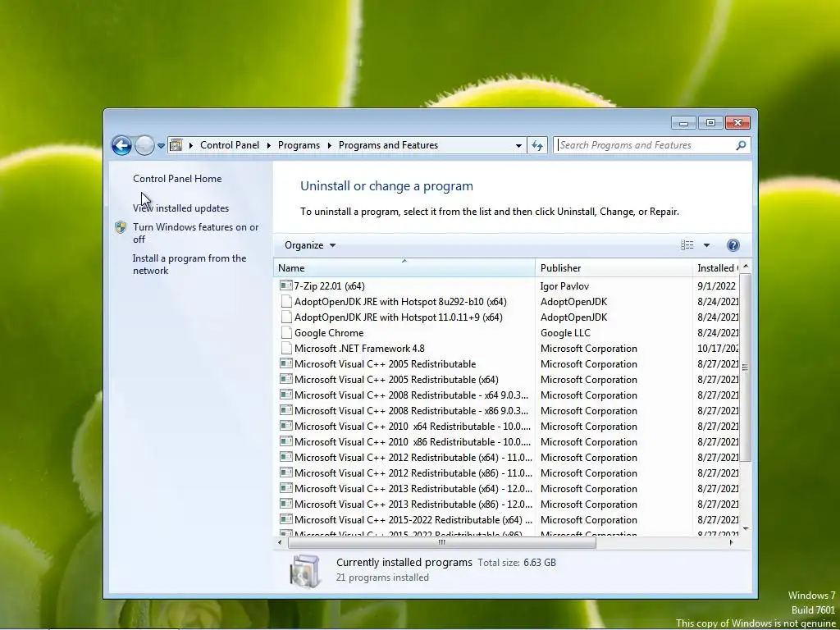This screenshot has height=630, width=840.
Task: Close the Programs and Features window
Action: point(737,123)
